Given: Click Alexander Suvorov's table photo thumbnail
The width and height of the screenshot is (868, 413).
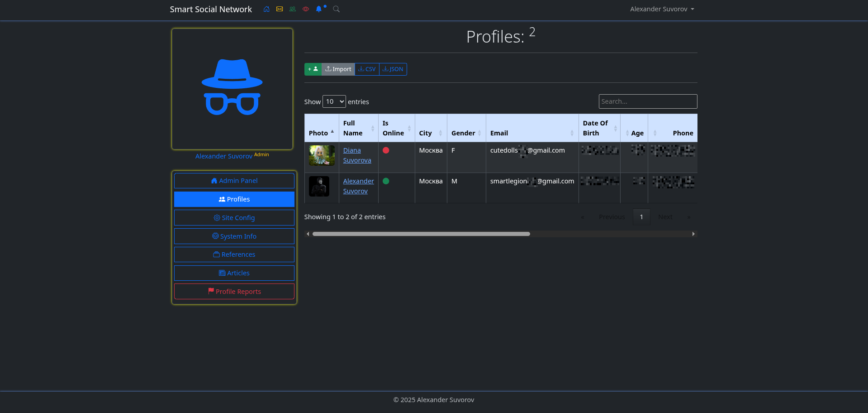Looking at the screenshot, I should click(319, 186).
